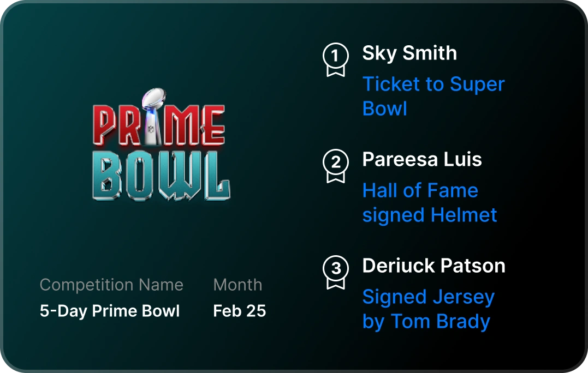The height and width of the screenshot is (373, 588).
Task: Click the Feb 25 date value
Action: [239, 311]
